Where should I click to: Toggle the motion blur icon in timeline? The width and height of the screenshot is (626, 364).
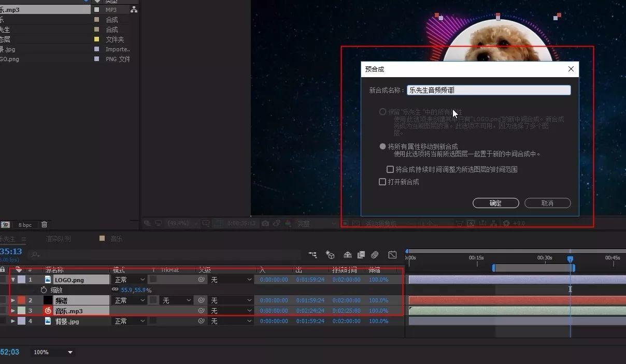pyautogui.click(x=375, y=255)
